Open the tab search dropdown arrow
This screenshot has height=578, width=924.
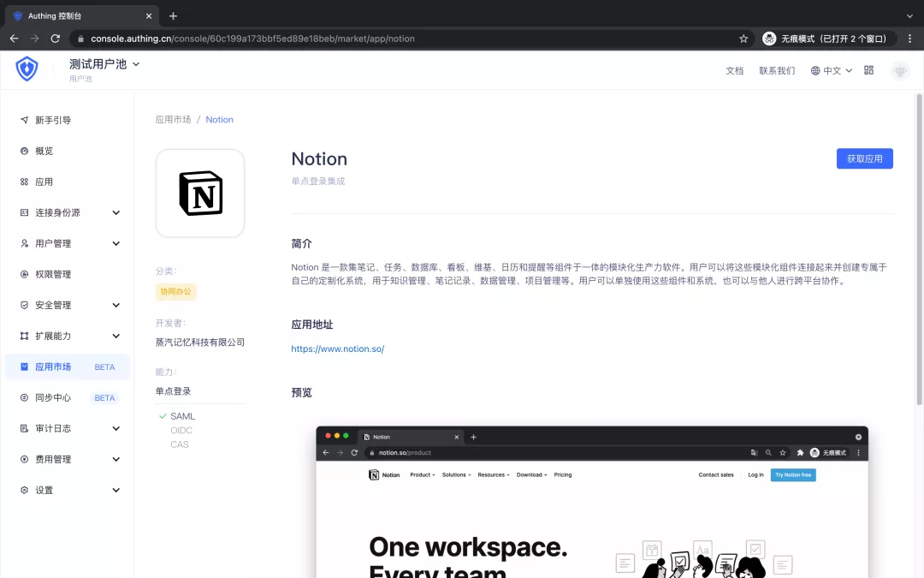(909, 16)
